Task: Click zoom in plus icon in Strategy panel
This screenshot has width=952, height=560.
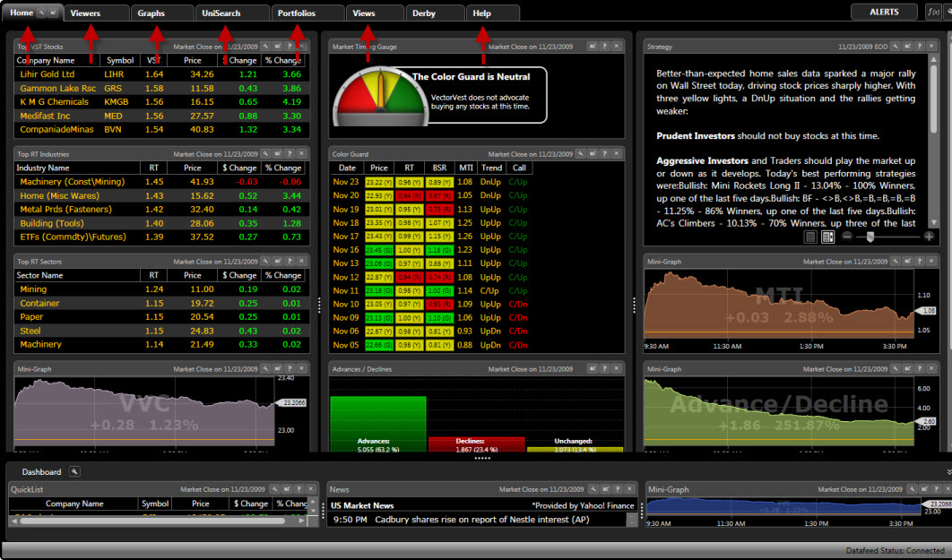Action: (x=929, y=237)
